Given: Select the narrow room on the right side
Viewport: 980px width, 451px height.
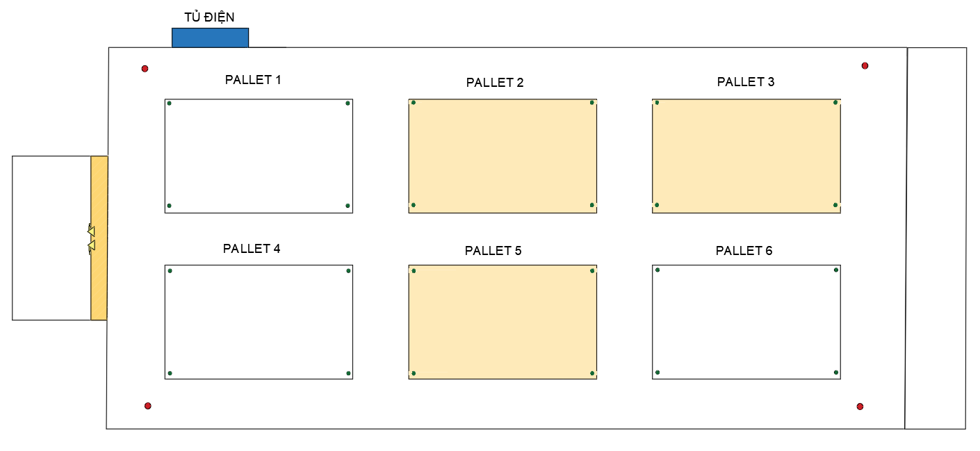Looking at the screenshot, I should (936, 238).
